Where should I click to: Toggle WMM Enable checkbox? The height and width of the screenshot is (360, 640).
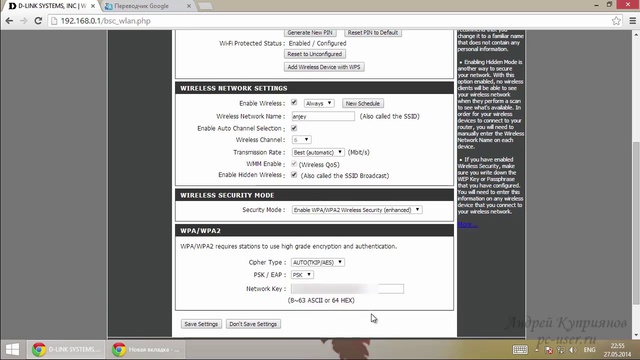pyautogui.click(x=294, y=164)
